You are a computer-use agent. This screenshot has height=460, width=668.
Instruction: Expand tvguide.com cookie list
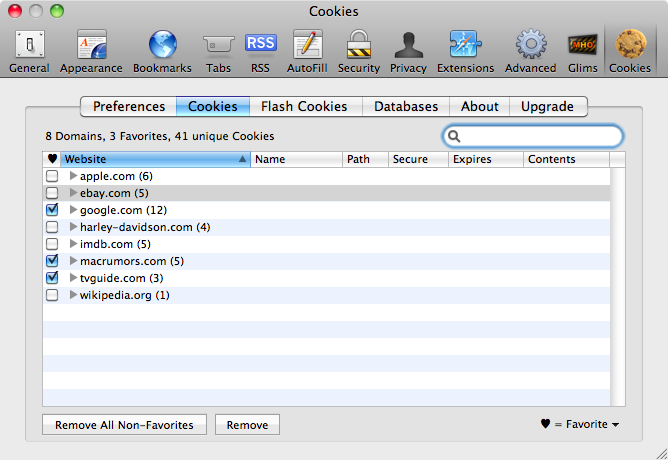click(x=73, y=278)
